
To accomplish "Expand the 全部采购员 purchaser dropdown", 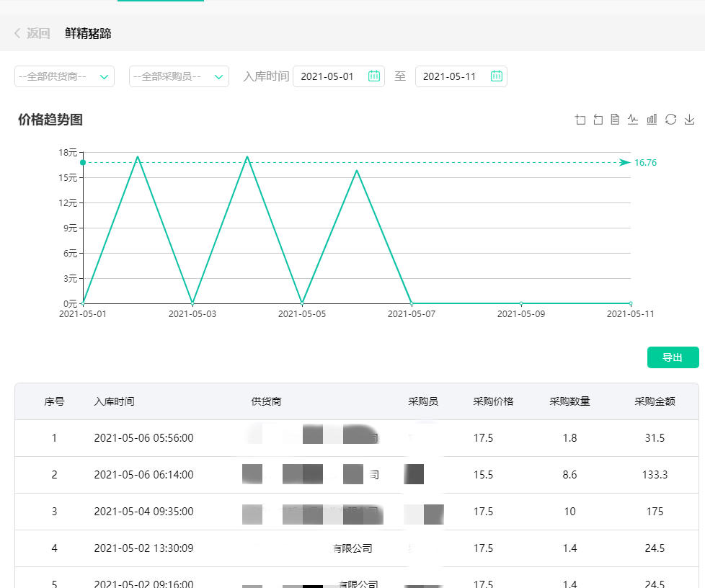I will (x=179, y=76).
